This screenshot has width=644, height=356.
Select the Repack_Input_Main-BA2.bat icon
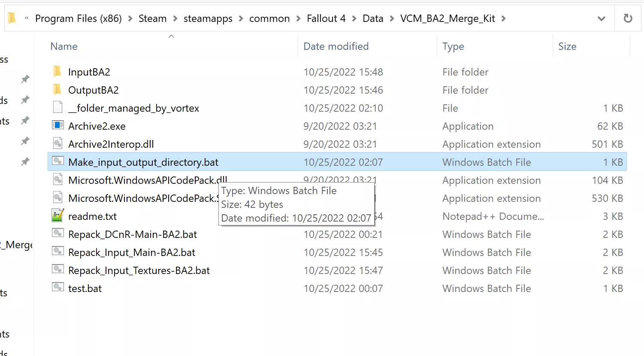(57, 252)
